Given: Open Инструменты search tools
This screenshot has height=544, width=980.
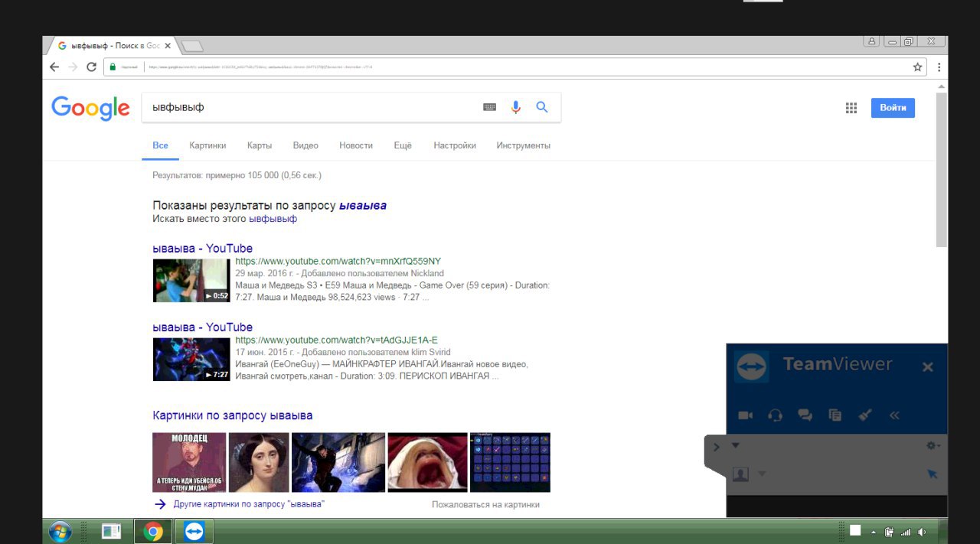Looking at the screenshot, I should click(x=524, y=145).
